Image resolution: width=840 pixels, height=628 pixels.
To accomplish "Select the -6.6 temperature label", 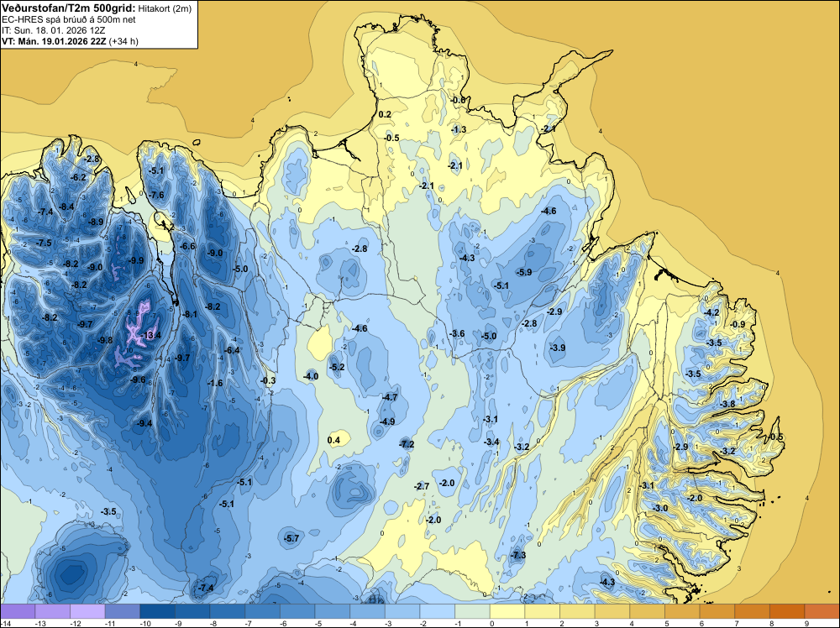I will pyautogui.click(x=187, y=246).
